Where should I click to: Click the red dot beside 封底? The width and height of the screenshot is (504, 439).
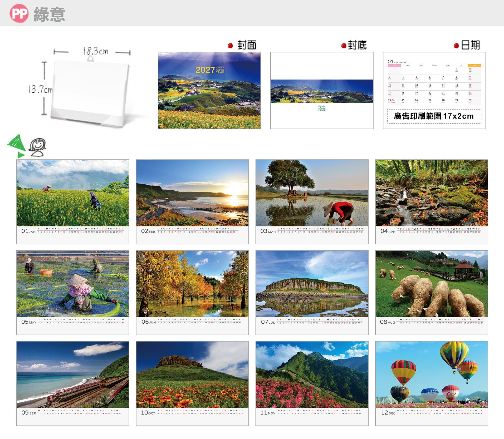pos(344,46)
